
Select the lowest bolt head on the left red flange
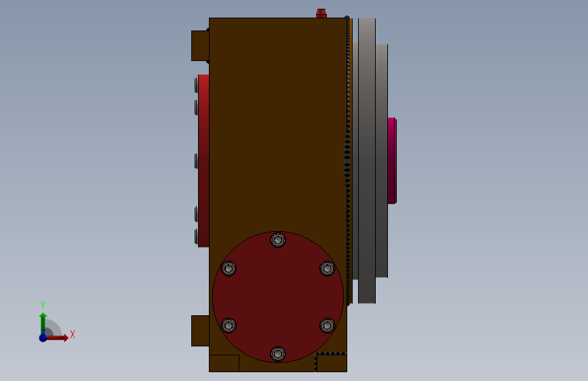[196, 237]
